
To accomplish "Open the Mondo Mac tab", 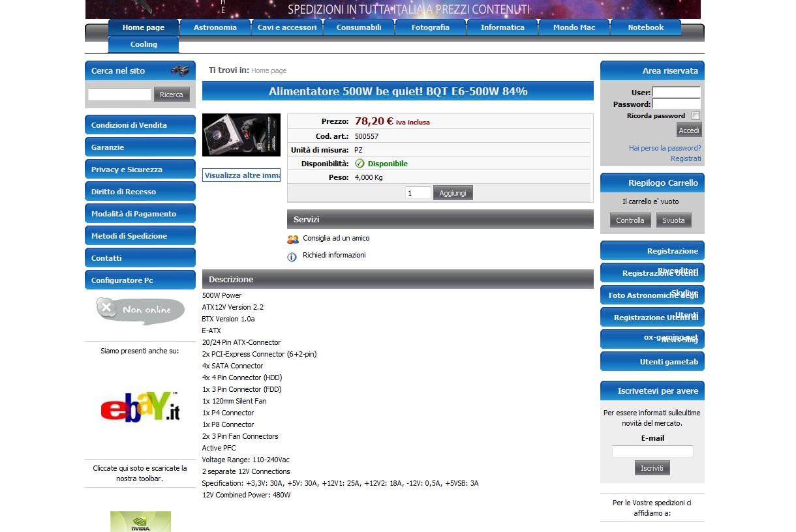I will point(574,27).
